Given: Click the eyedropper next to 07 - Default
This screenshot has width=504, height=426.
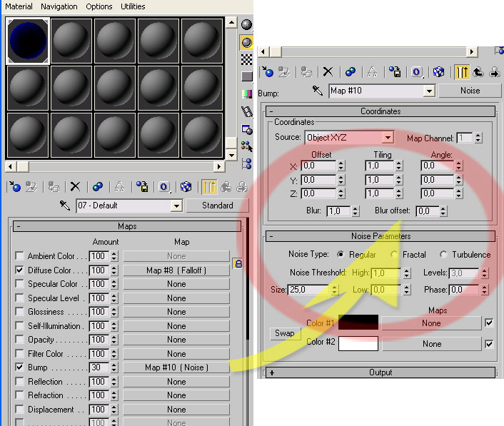Looking at the screenshot, I should click(x=64, y=206).
